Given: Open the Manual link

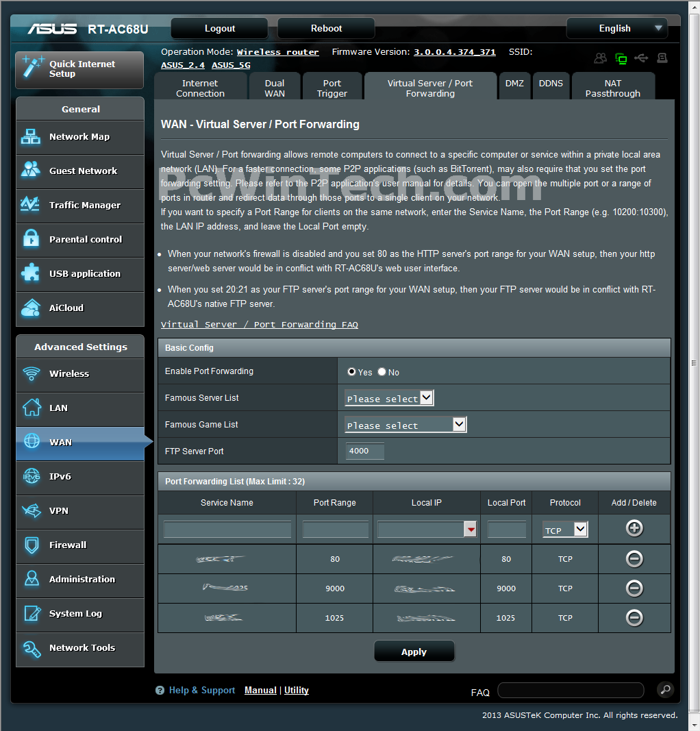Looking at the screenshot, I should [x=260, y=690].
